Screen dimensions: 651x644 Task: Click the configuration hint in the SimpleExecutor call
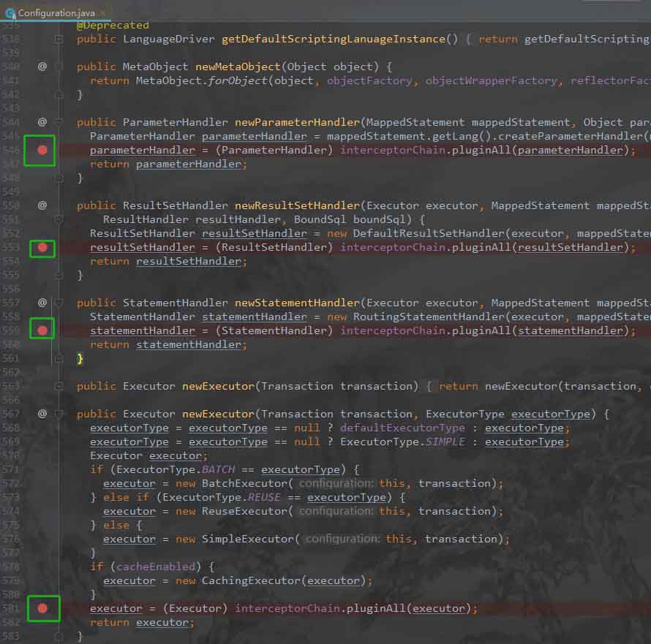[x=342, y=539]
